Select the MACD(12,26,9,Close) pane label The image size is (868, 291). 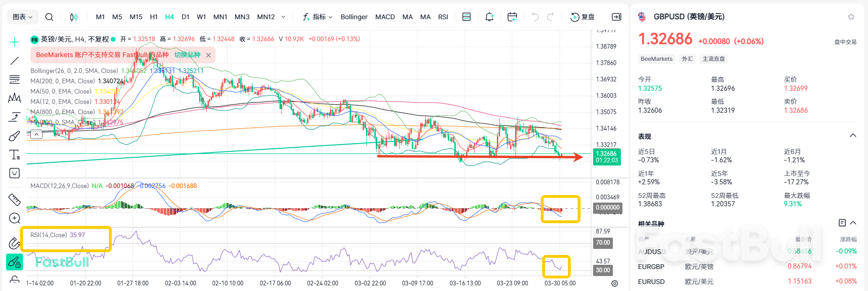[59, 186]
